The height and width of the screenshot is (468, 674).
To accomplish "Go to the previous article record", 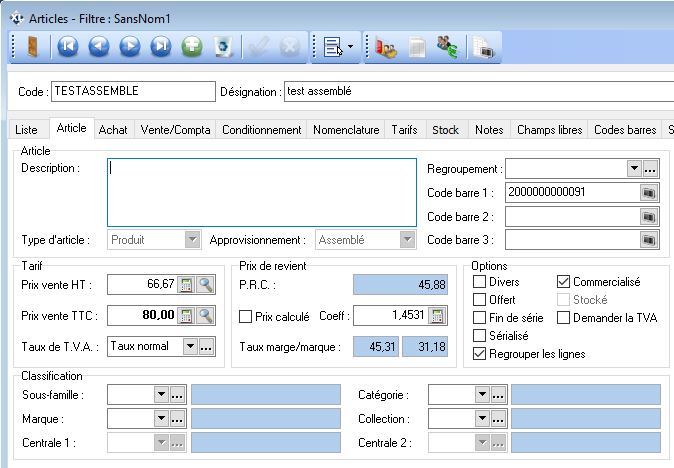I will [x=98, y=46].
